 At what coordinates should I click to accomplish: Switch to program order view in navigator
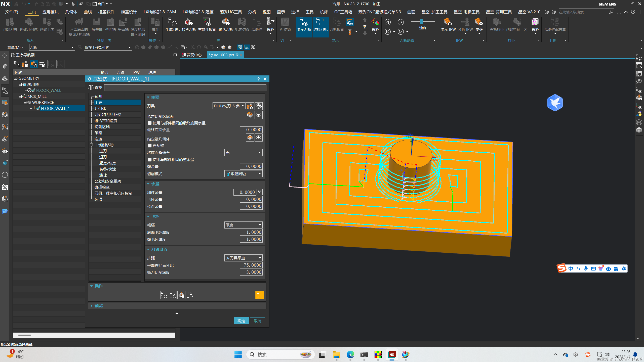click(x=17, y=64)
